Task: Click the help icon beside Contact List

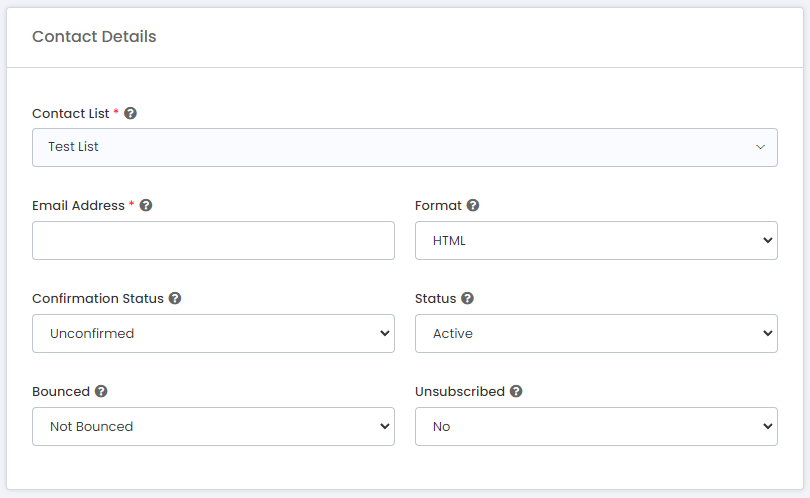Action: tap(130, 113)
